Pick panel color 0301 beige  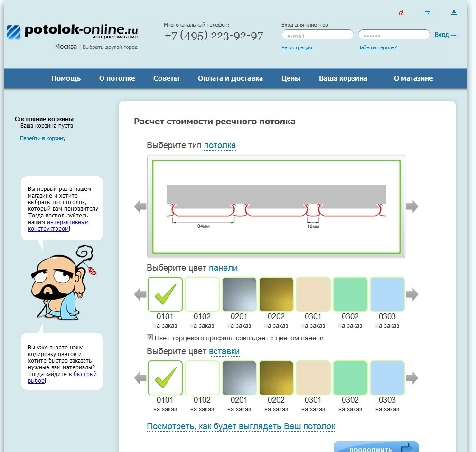click(x=313, y=294)
